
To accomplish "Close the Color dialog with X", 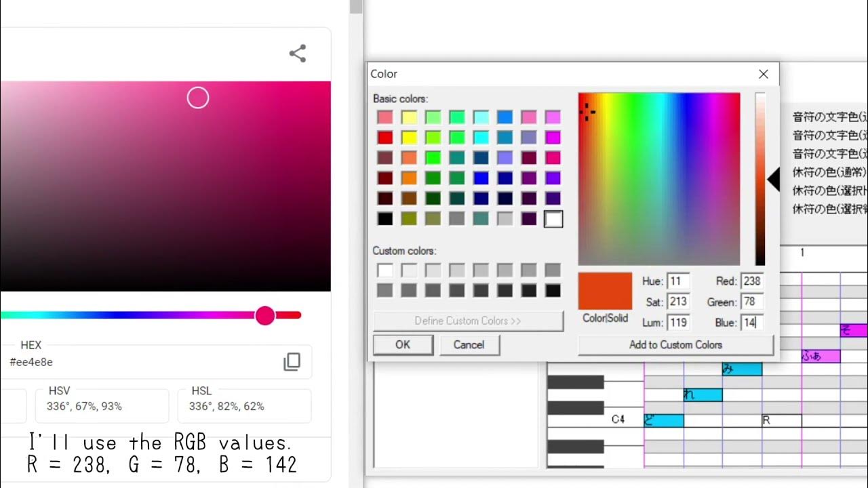I will tap(764, 74).
